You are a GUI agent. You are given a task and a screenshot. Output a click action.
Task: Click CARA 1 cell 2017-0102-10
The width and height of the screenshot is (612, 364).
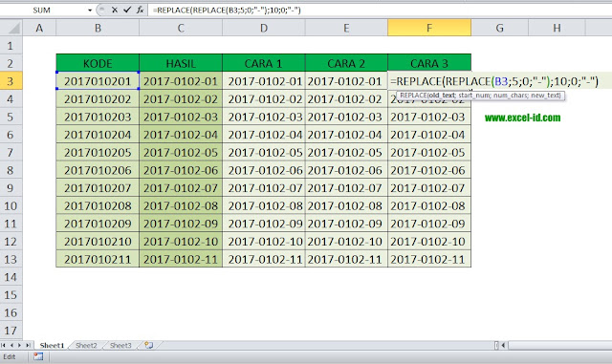(x=264, y=241)
